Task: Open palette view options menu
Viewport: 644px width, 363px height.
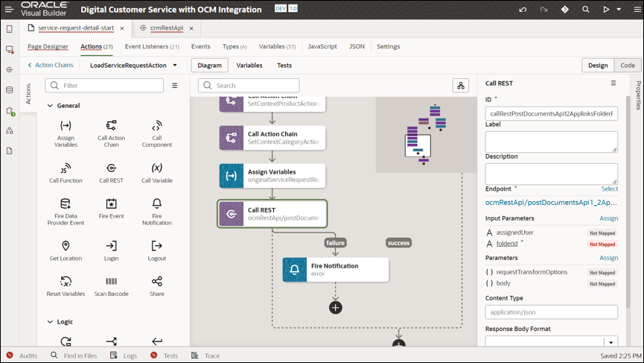Action: coord(174,86)
